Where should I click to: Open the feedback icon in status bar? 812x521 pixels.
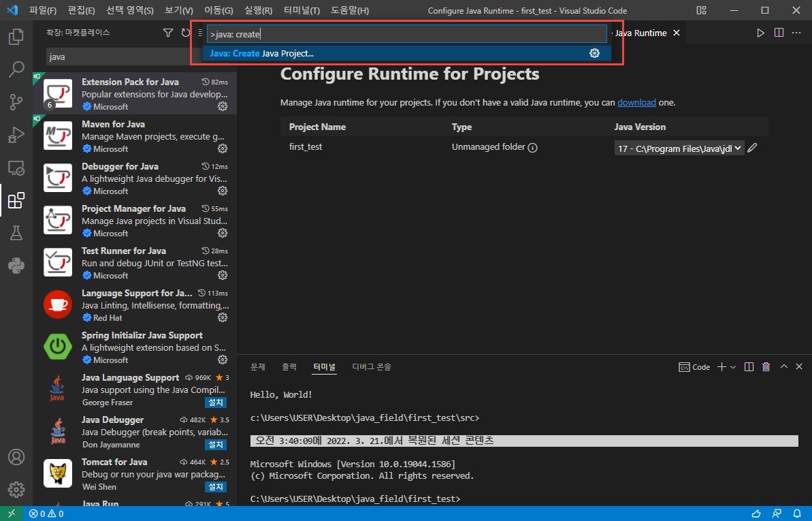(x=777, y=514)
